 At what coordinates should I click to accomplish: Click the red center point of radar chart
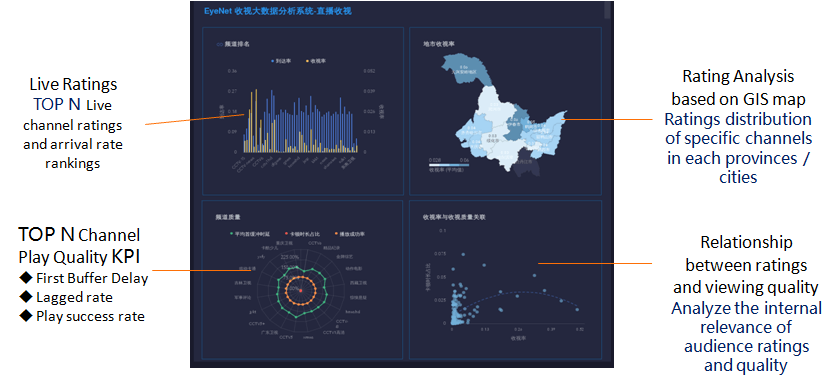[x=301, y=290]
